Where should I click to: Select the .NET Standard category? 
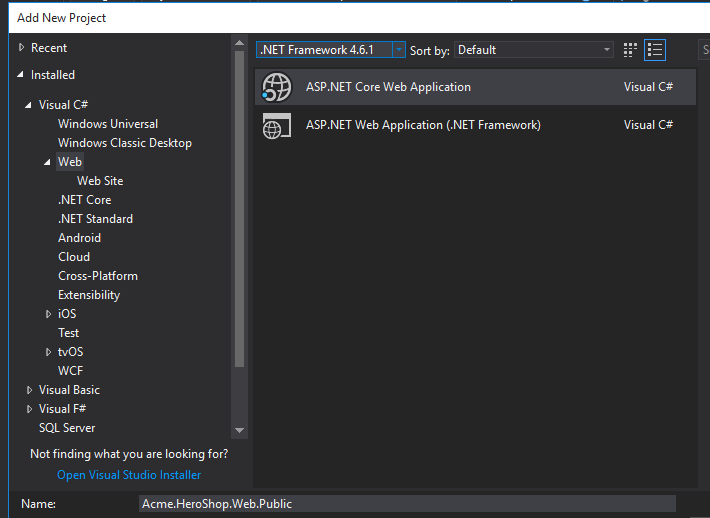click(x=96, y=219)
